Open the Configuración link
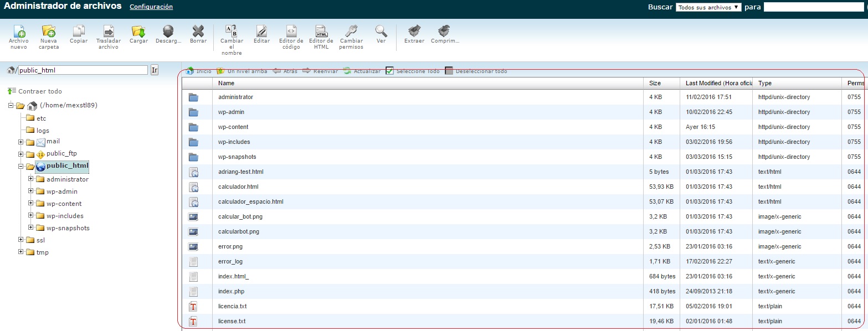868x331 pixels. click(151, 7)
